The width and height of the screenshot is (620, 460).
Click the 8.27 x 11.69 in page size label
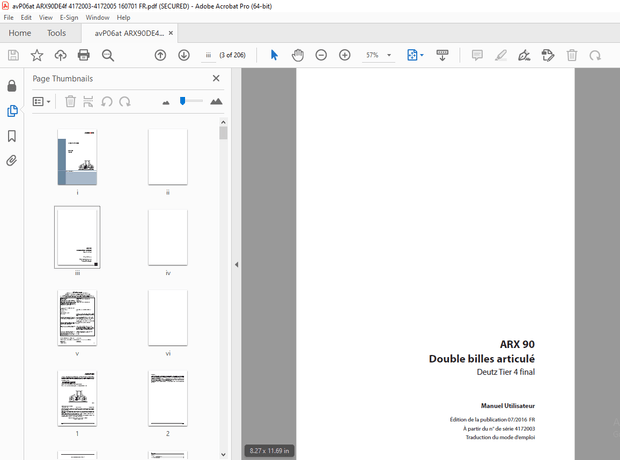coord(269,451)
